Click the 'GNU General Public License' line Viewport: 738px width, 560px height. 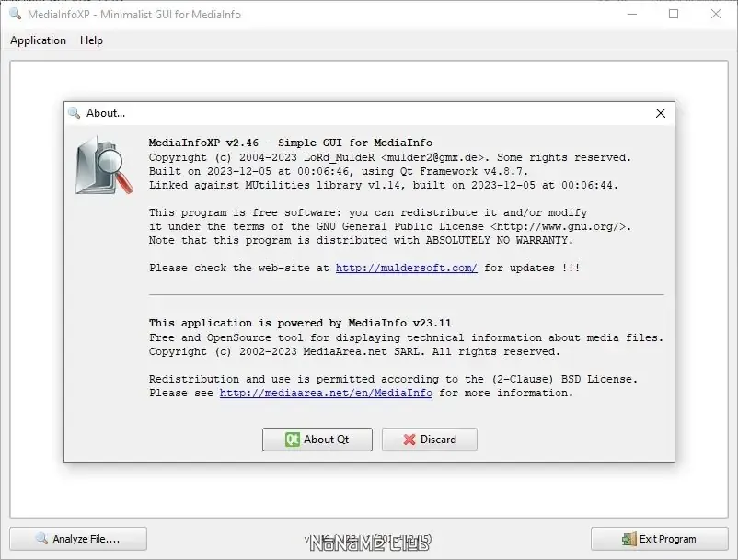(x=390, y=226)
